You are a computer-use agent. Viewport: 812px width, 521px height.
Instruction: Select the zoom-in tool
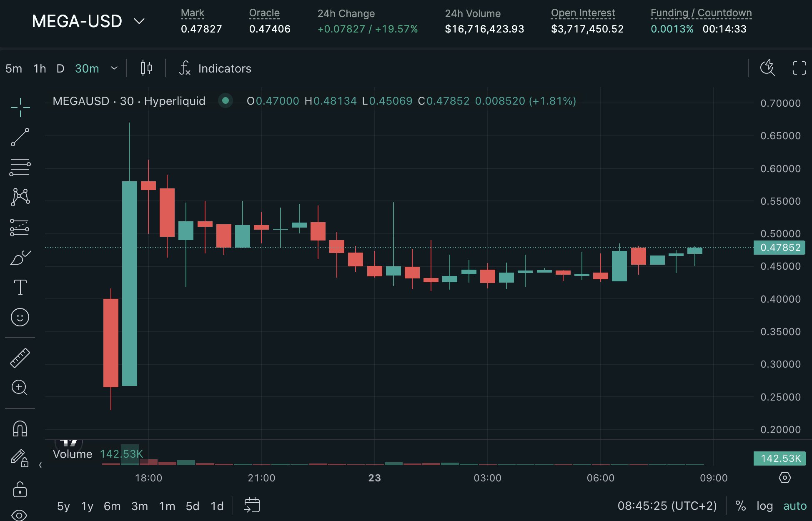point(20,388)
